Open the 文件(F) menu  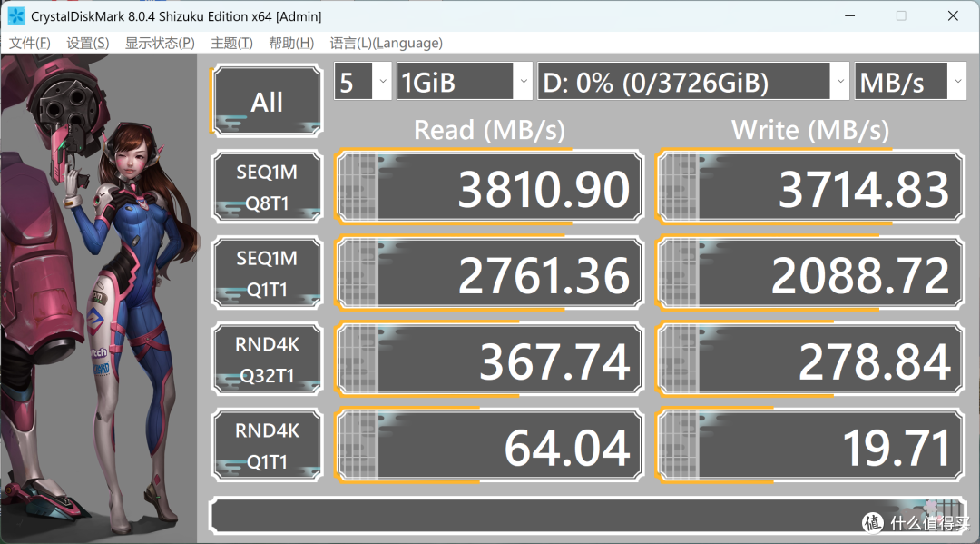tap(29, 44)
